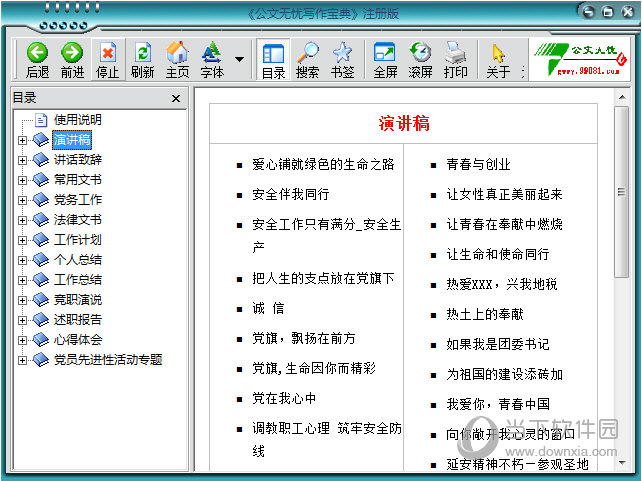
Task: Open the 热土上的奉献 article
Action: click(x=485, y=314)
